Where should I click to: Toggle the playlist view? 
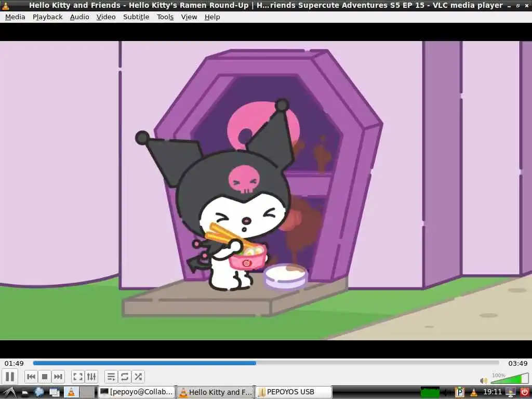coord(111,377)
